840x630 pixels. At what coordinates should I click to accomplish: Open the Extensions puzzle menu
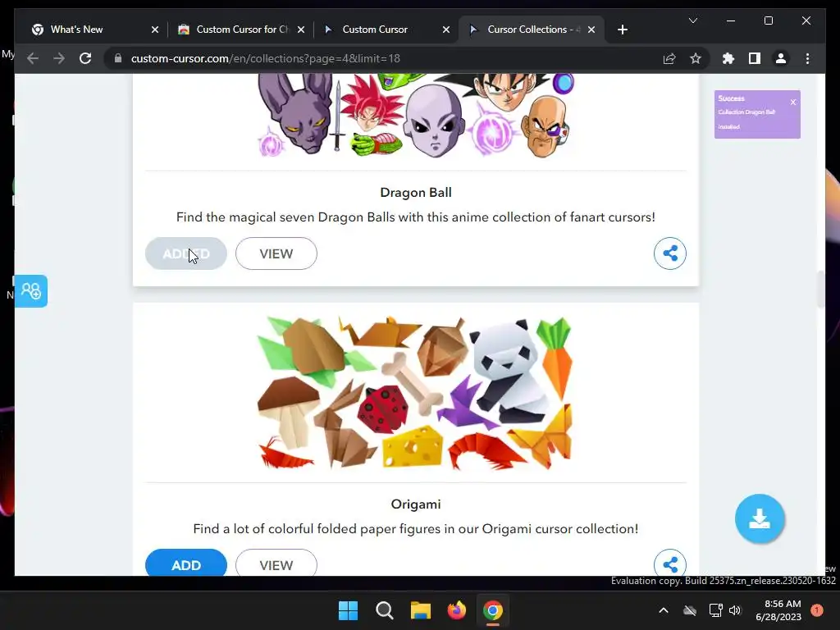728,58
